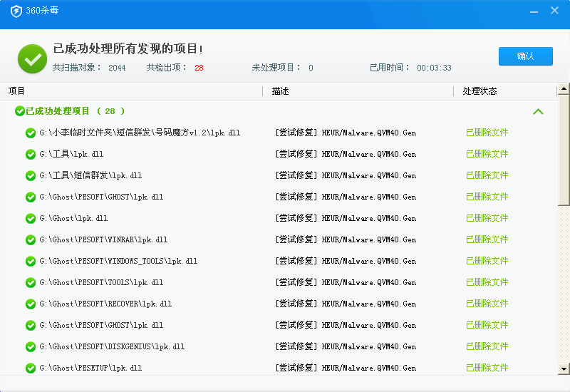Screen dimensions: 570x392
Task: Click the green check icon for DISKGENIUS\lpk.dll
Action: 31,347
